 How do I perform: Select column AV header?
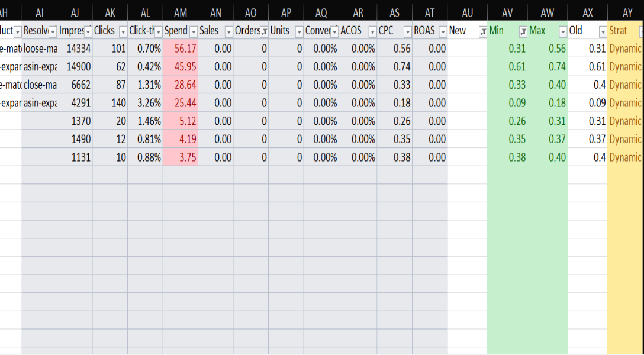[508, 13]
